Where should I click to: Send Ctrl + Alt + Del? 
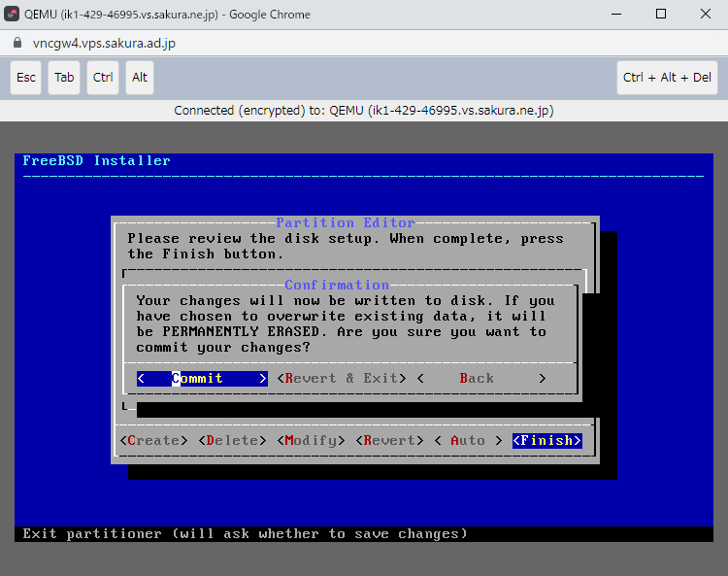(x=667, y=78)
